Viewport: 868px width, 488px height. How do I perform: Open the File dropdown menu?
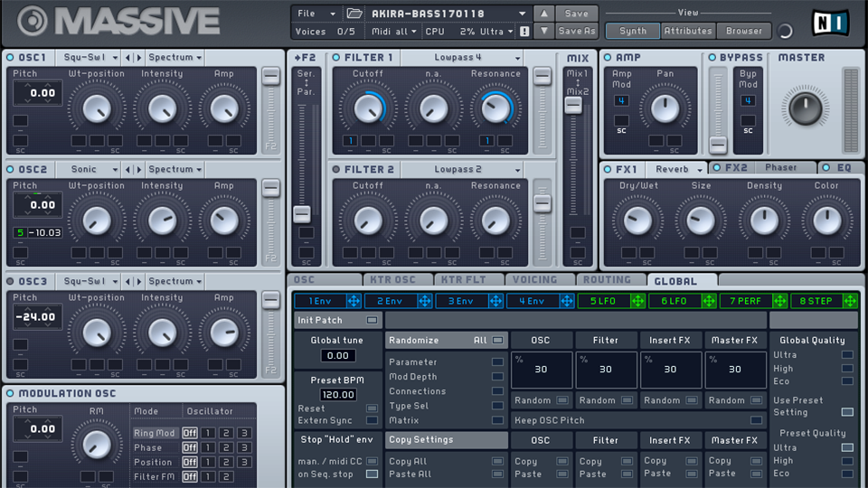click(x=316, y=14)
